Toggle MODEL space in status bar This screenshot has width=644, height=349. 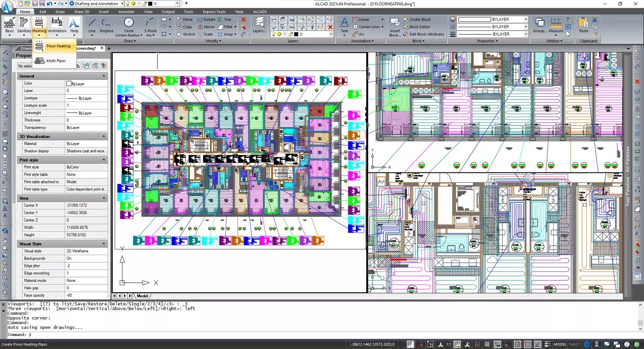click(560, 344)
